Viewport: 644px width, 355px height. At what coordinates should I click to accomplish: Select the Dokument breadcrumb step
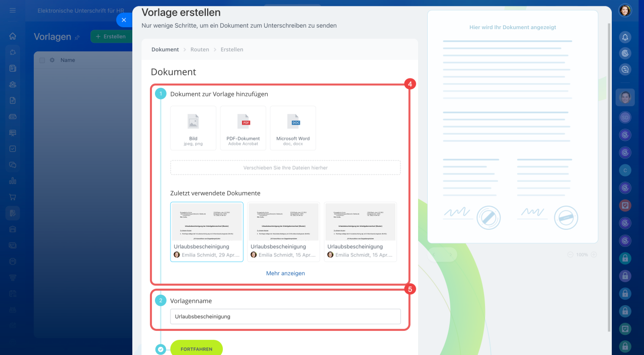[x=165, y=49]
